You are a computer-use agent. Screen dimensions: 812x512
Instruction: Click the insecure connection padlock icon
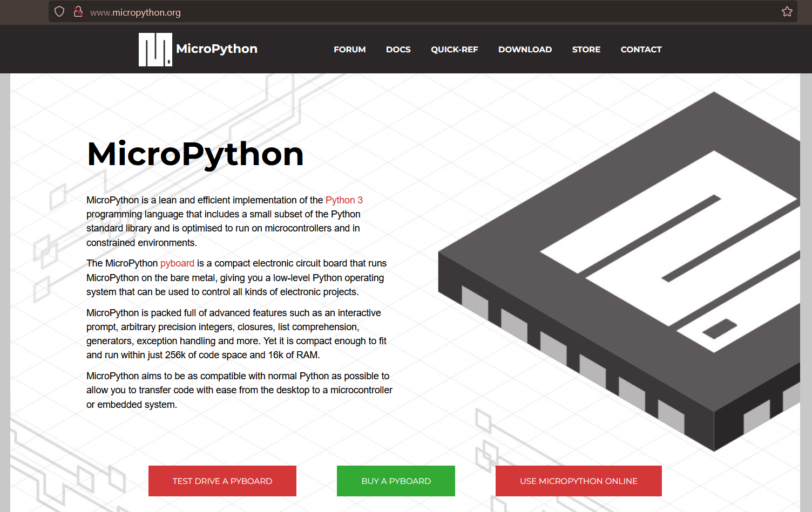click(x=78, y=12)
